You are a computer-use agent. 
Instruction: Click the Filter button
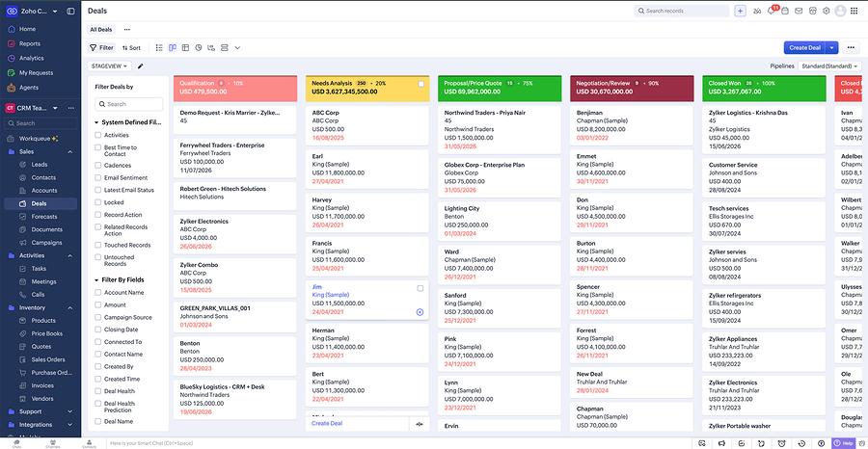pos(101,48)
